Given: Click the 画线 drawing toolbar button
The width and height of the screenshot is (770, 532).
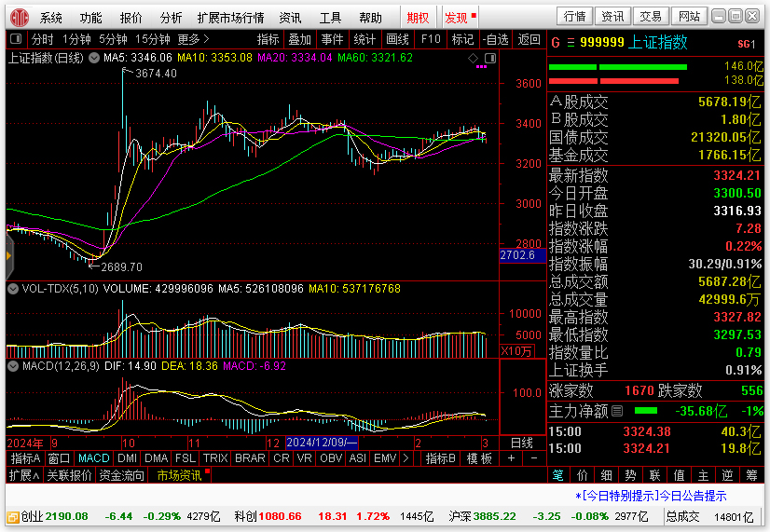Looking at the screenshot, I should (x=397, y=39).
